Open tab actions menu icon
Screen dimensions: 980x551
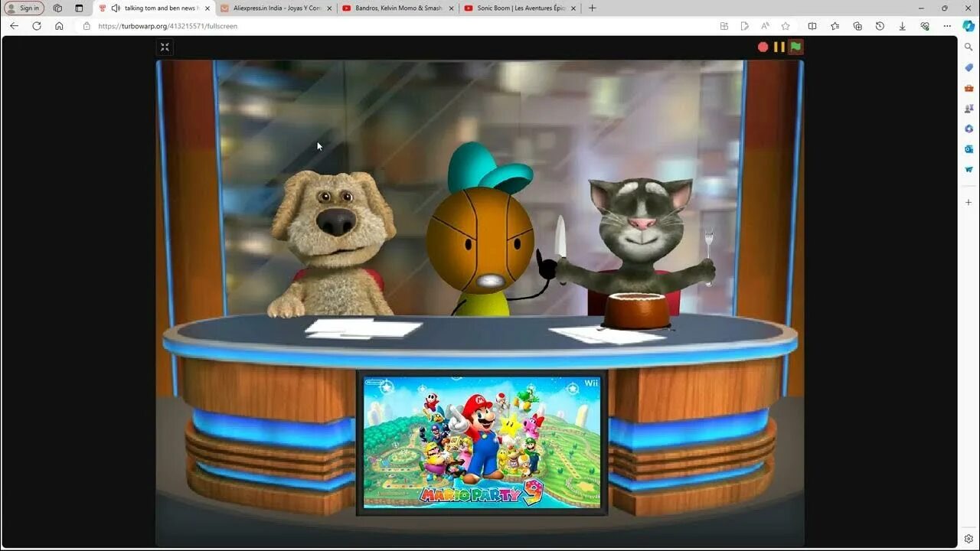79,8
